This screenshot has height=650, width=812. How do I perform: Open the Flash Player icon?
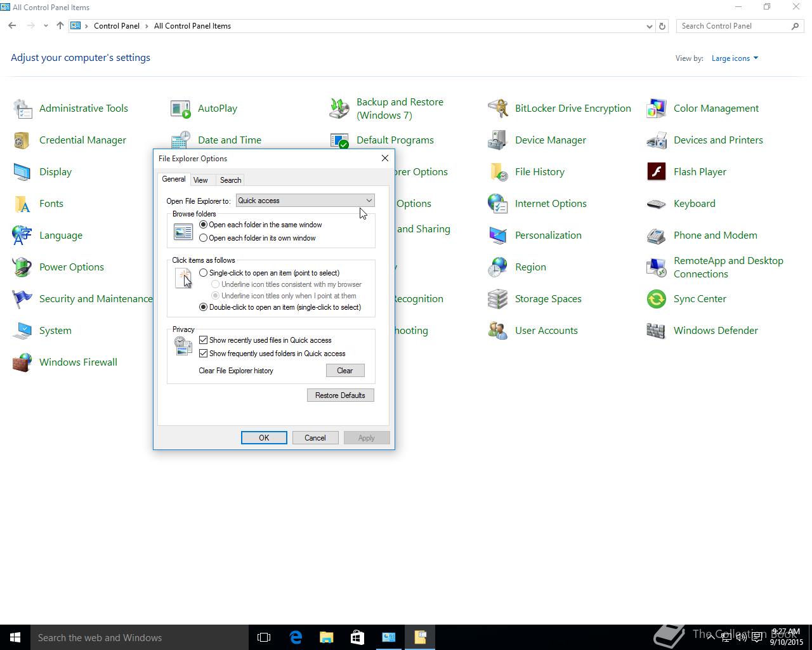[657, 172]
